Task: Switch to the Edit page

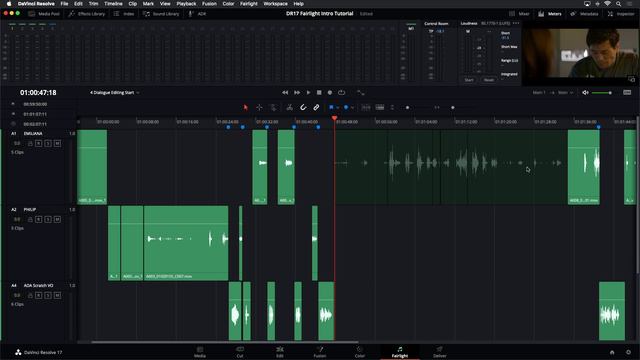Action: click(280, 351)
